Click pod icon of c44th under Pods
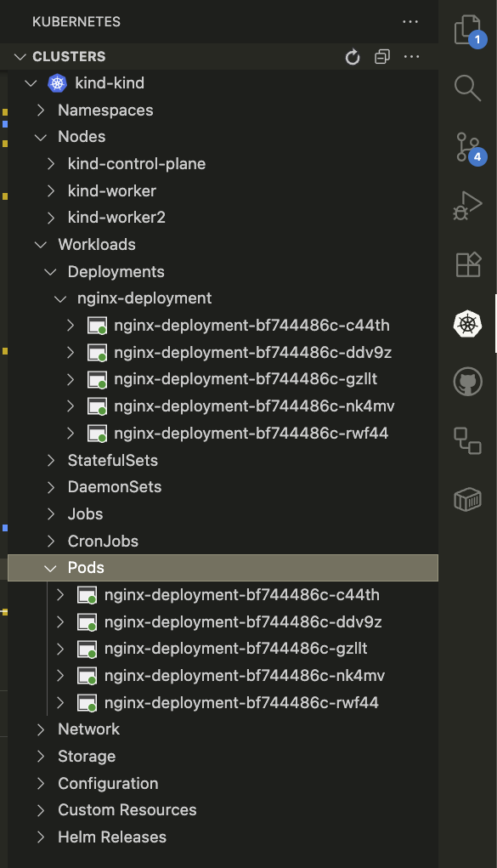Viewport: 497px width, 868px height. click(x=88, y=595)
